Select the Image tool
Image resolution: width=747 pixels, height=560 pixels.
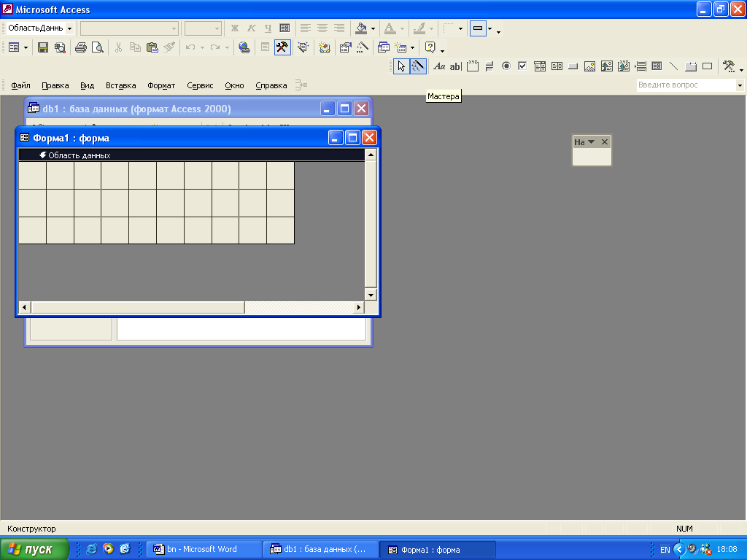(589, 66)
